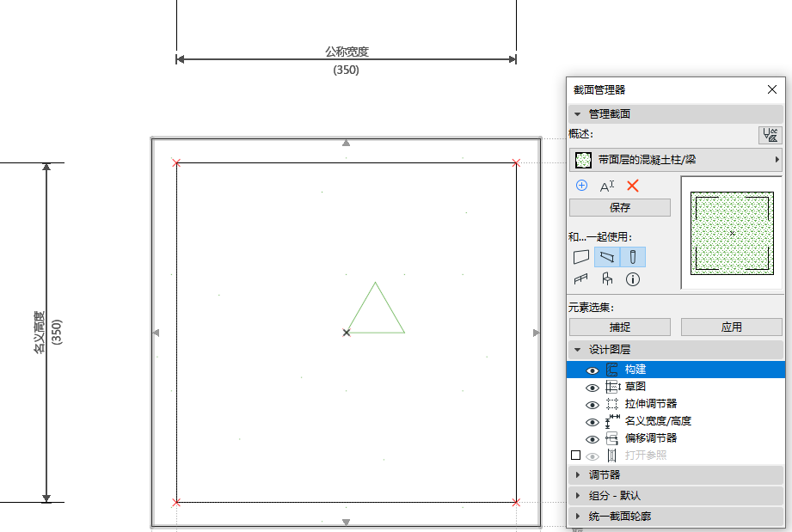Click the 构建 layer icon

click(x=611, y=370)
